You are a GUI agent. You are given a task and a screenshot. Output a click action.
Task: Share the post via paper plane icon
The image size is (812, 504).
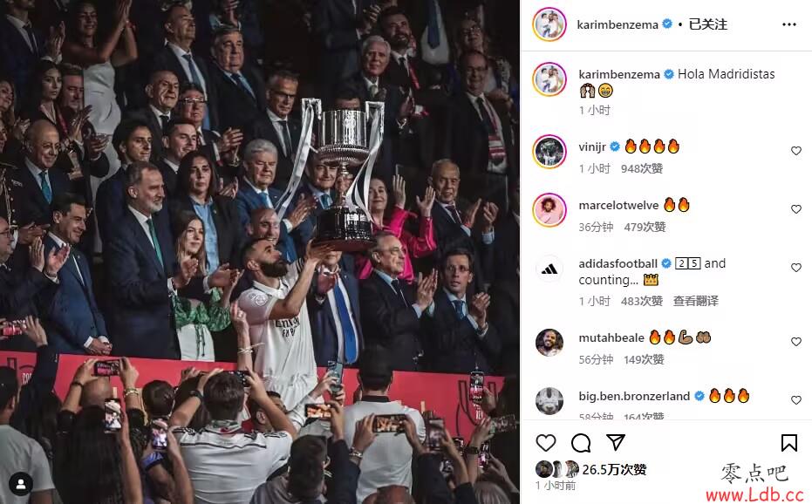point(615,442)
